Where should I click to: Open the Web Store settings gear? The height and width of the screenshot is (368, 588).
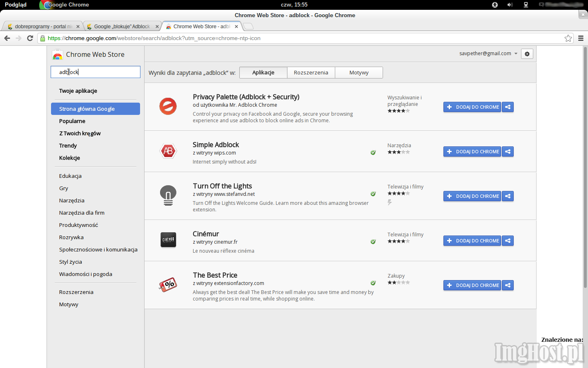(527, 54)
